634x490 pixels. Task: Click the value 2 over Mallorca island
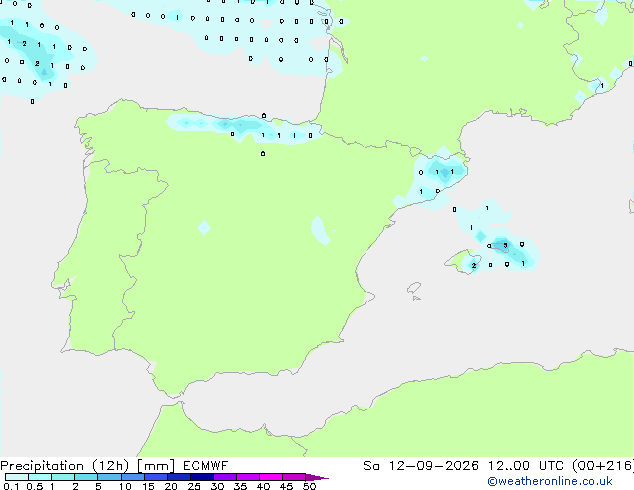[473, 266]
